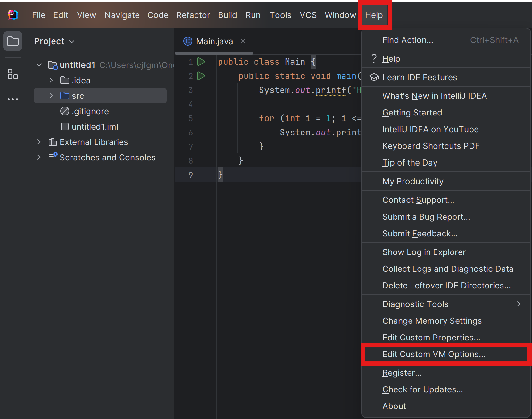Open Keyboard Shortcuts PDF
Image resolution: width=532 pixels, height=419 pixels.
(446, 146)
